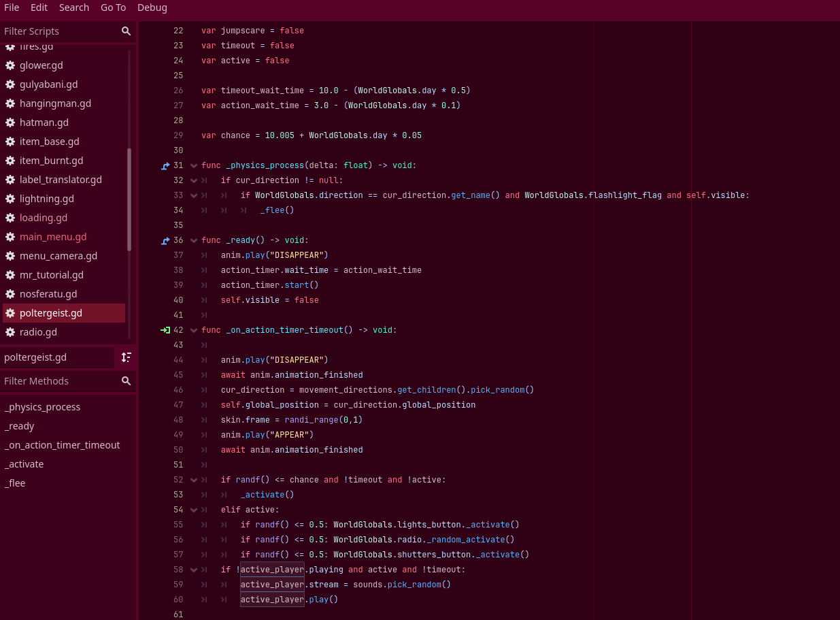This screenshot has width=840, height=620.
Task: Open the glower.gd script
Action: point(41,65)
